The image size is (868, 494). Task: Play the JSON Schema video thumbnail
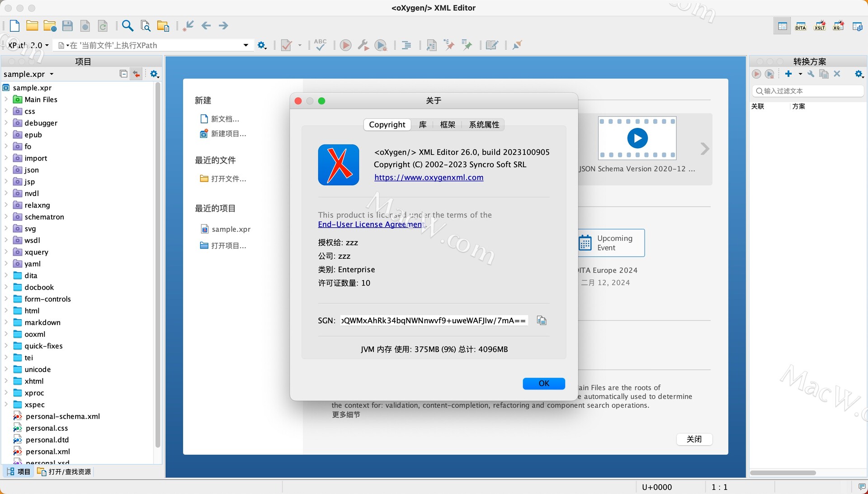(x=637, y=138)
